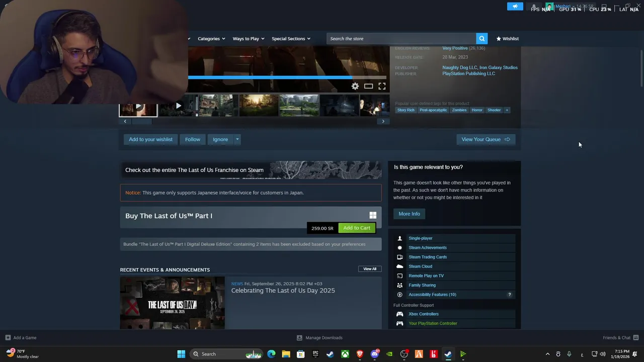The width and height of the screenshot is (644, 362).
Task: Open the Meshari account avatar
Action: click(549, 7)
